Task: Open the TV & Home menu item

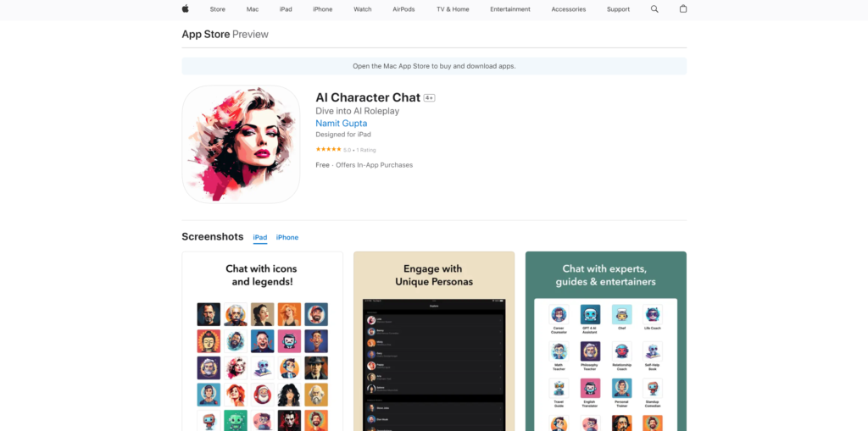Action: (453, 9)
